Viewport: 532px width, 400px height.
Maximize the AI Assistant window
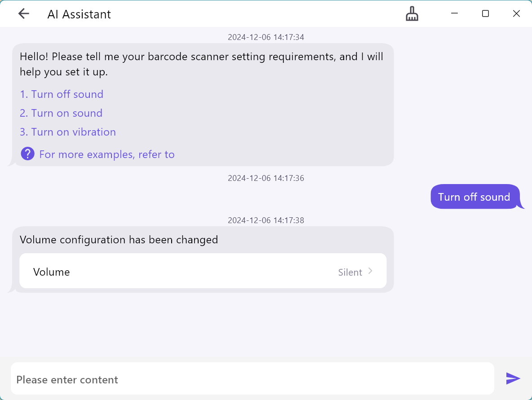485,14
